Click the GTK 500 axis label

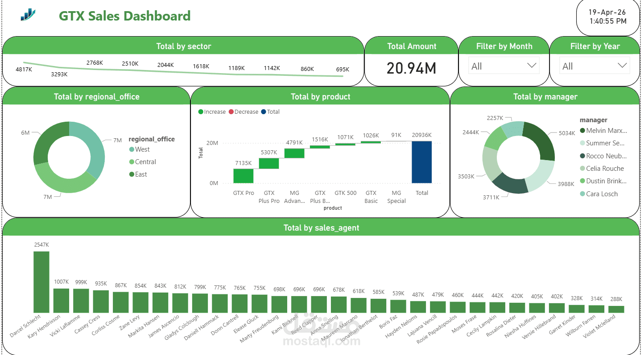346,193
